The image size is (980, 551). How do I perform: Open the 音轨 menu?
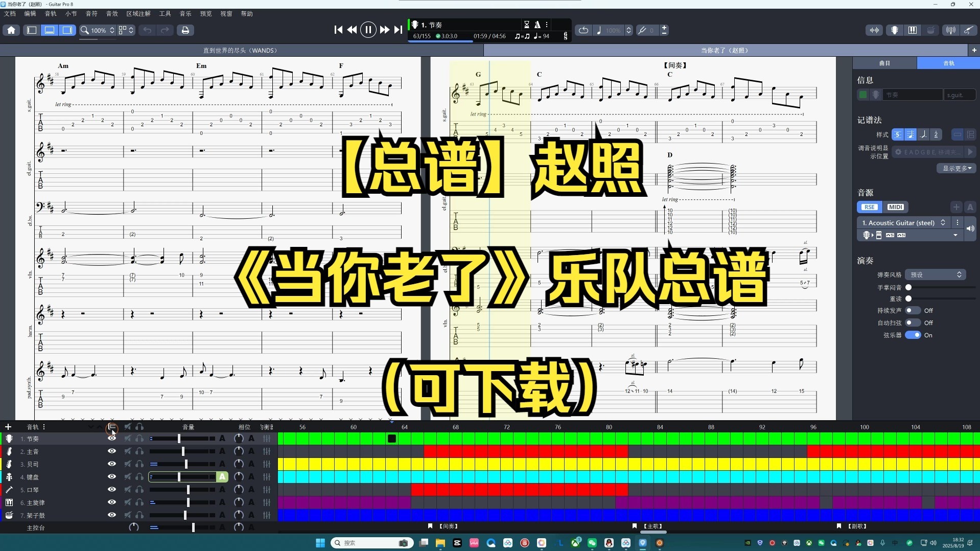pyautogui.click(x=51, y=14)
